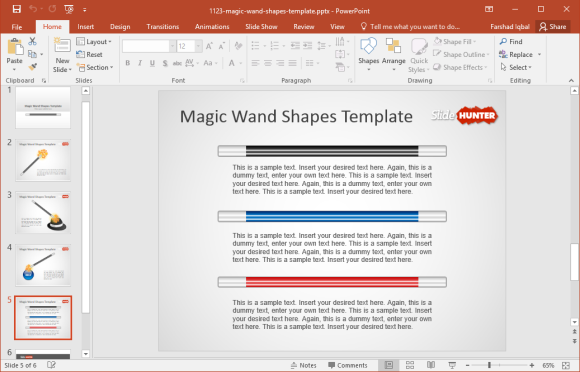Switch to Reading View in status bar
The width and height of the screenshot is (580, 372).
431,365
